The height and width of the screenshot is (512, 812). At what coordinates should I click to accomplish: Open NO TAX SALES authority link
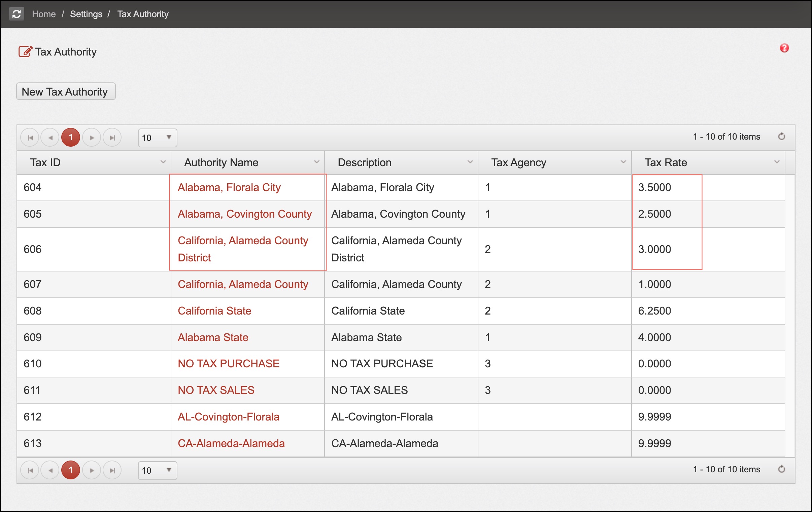coord(216,390)
